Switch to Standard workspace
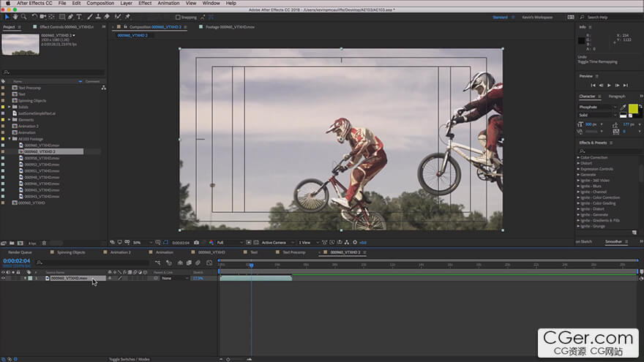The image size is (644, 362). [x=500, y=18]
